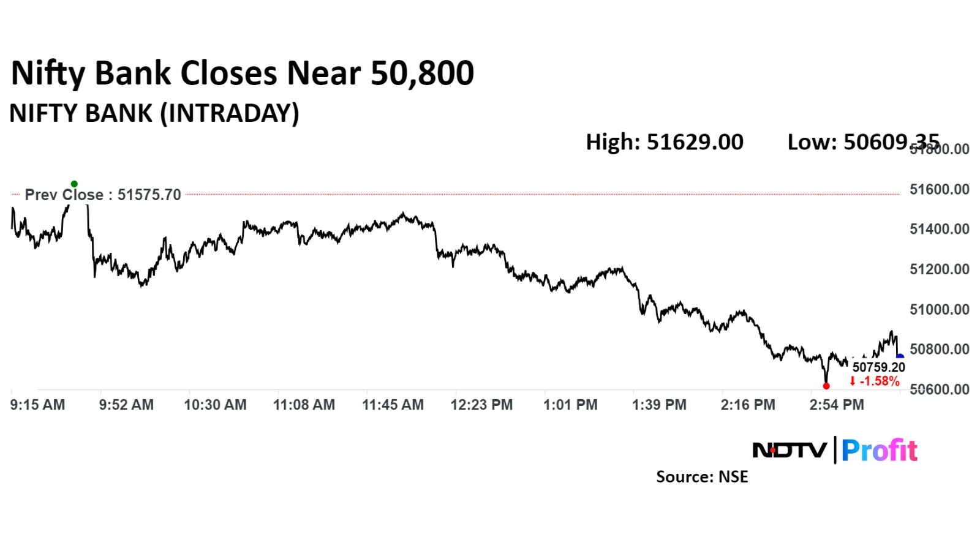Click the Source: NSE text

point(702,477)
